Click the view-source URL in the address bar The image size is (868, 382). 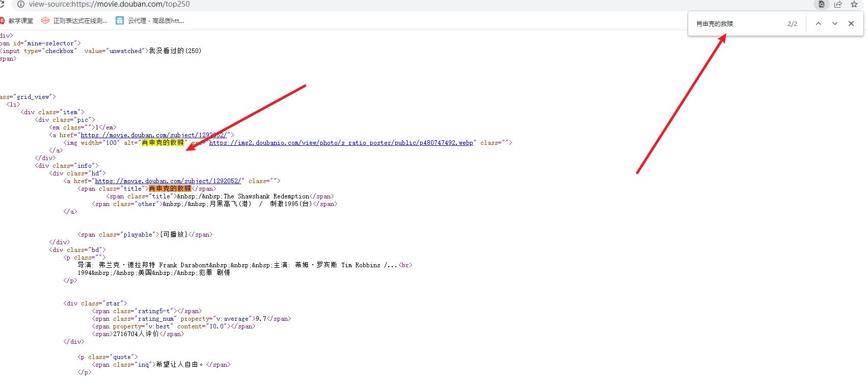coord(110,4)
